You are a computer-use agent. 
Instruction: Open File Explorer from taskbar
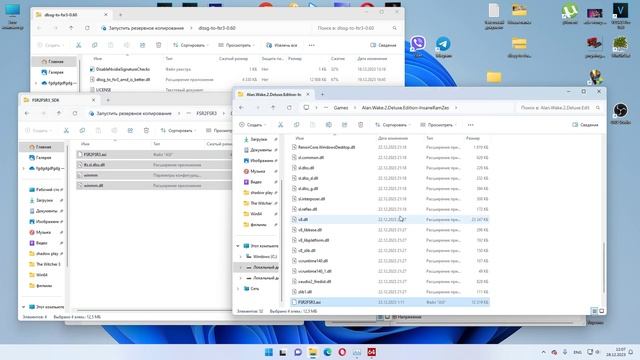click(313, 352)
